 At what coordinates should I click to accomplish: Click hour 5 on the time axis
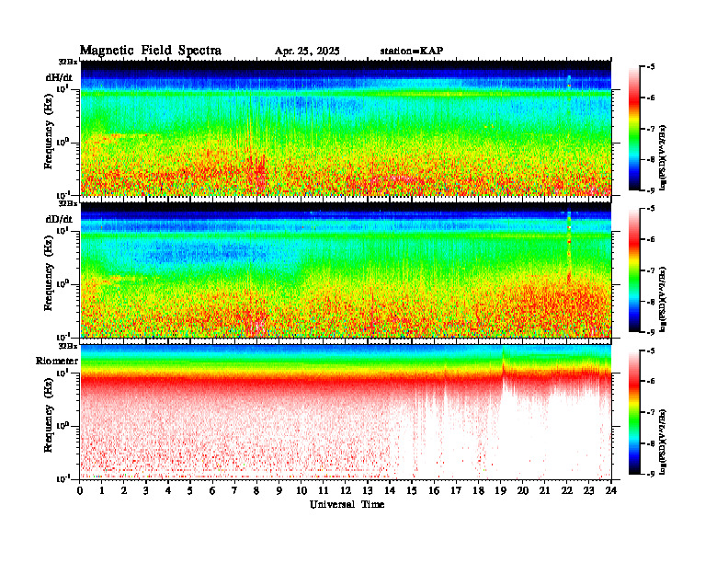[x=190, y=490]
